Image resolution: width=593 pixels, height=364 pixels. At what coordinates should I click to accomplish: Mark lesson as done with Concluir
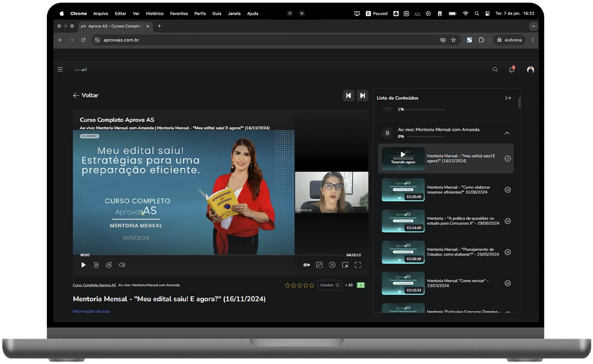click(330, 285)
